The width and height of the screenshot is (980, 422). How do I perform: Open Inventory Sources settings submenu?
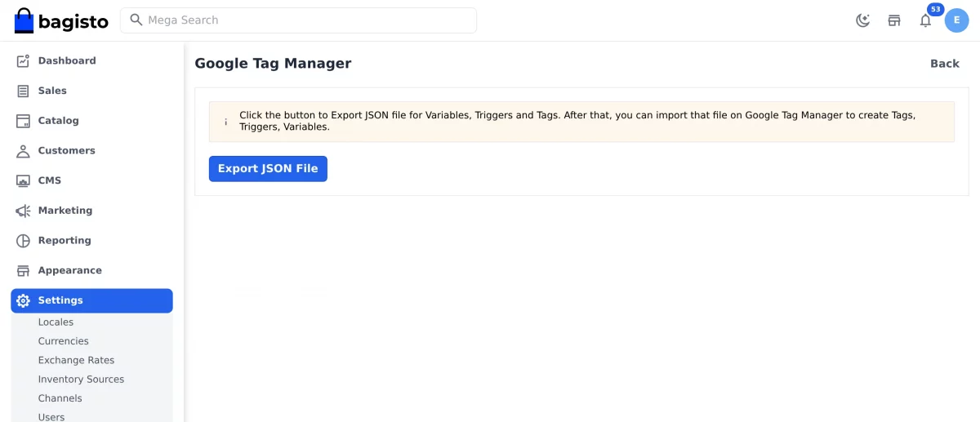[82, 380]
